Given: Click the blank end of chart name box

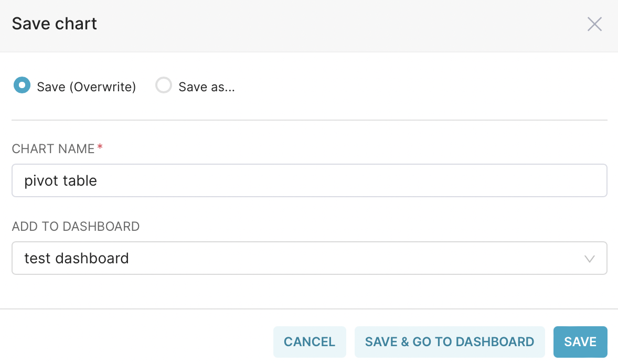Looking at the screenshot, I should click(420, 180).
